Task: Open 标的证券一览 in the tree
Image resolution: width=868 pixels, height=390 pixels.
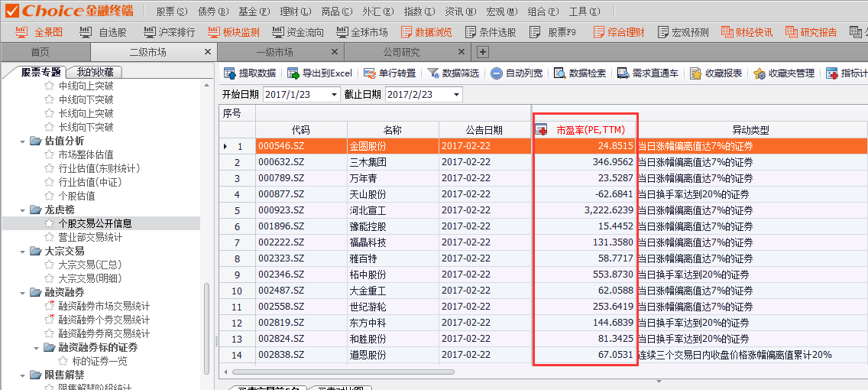Action: 99,361
